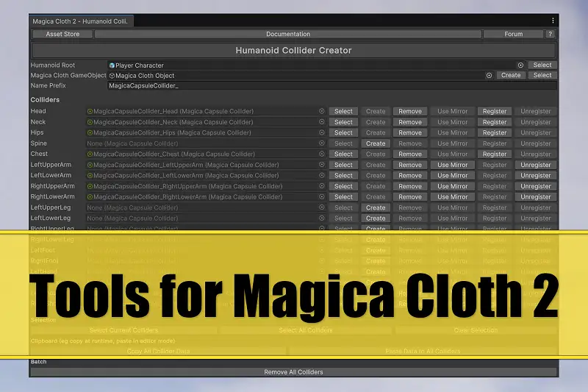This screenshot has height=392, width=588.
Task: Click MagicaCapsuleCollider_Hips object field
Action: coord(206,133)
